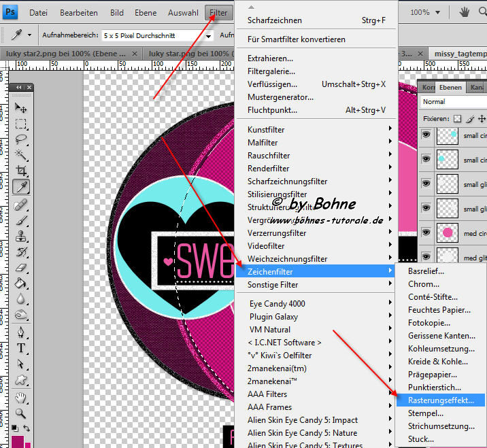Select the Magic Wand tool
Screen dimensions: 487x448
tap(21, 155)
